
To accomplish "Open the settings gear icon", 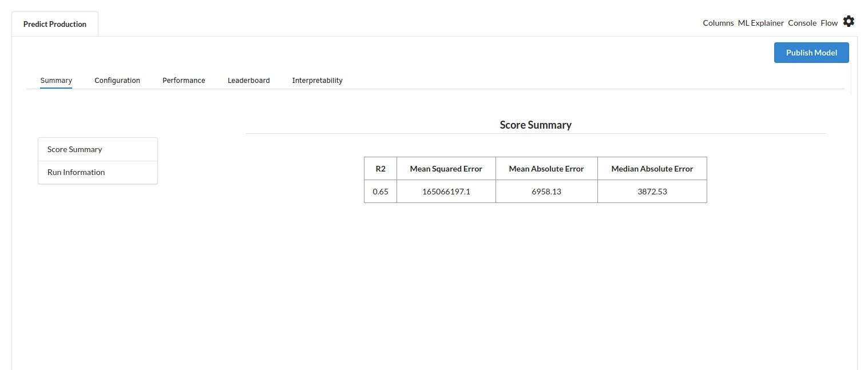I will pyautogui.click(x=849, y=22).
